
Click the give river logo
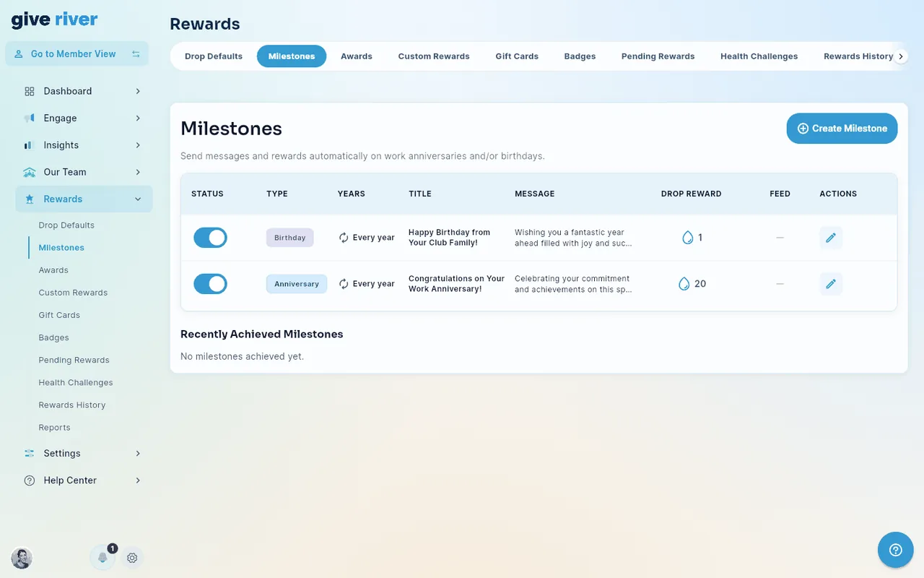coord(54,20)
